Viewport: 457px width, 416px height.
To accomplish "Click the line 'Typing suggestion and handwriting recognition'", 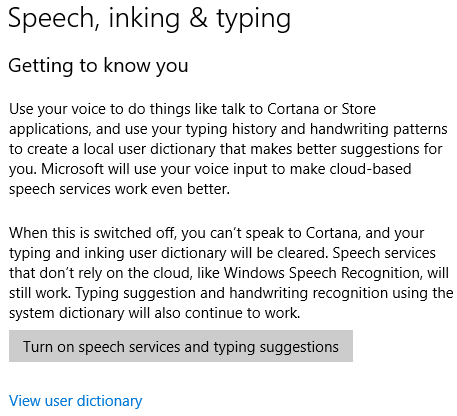I will pos(232,293).
